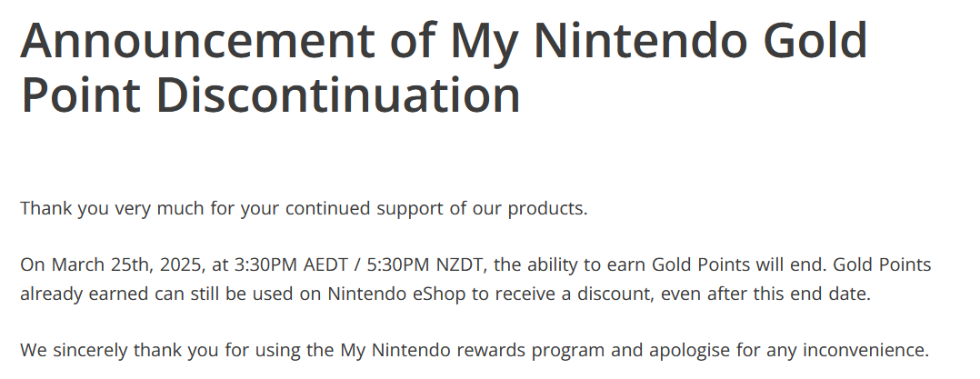Click the word 'Nintendo' in the heading

point(641,41)
